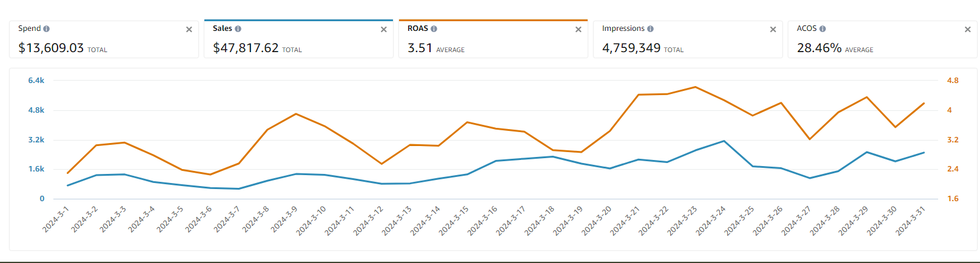Remove the Sales metric card
This screenshot has height=263, width=980.
click(x=383, y=30)
